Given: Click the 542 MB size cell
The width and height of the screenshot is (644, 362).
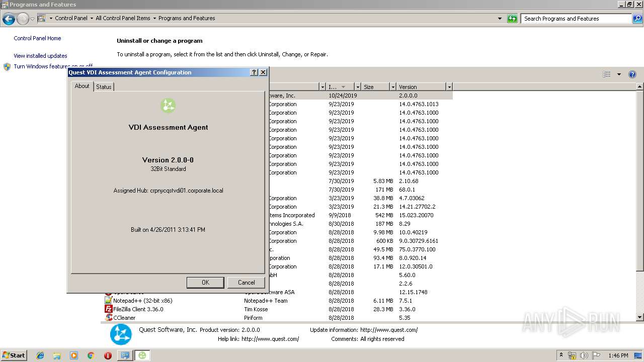Looking at the screenshot, I should pos(384,215).
